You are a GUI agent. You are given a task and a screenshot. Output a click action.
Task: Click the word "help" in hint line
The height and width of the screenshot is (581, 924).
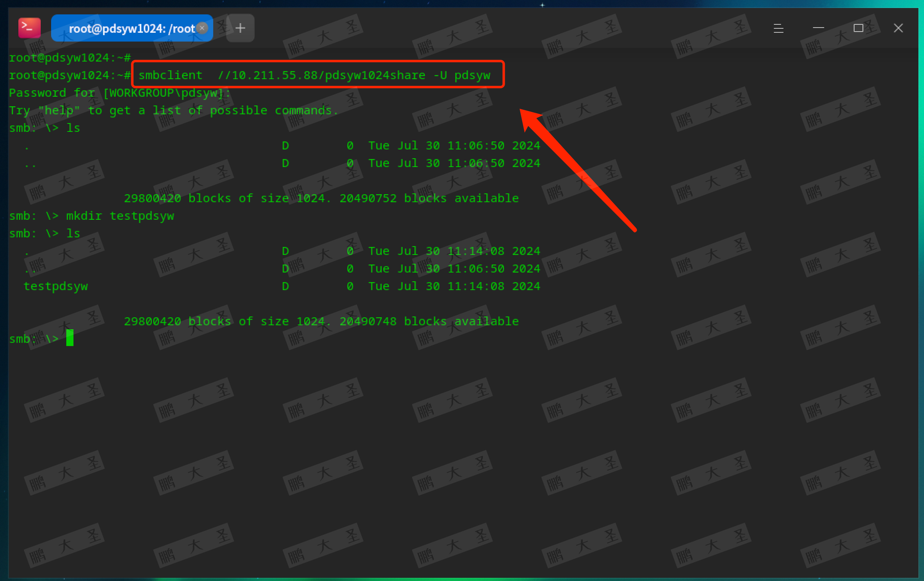[x=59, y=110]
